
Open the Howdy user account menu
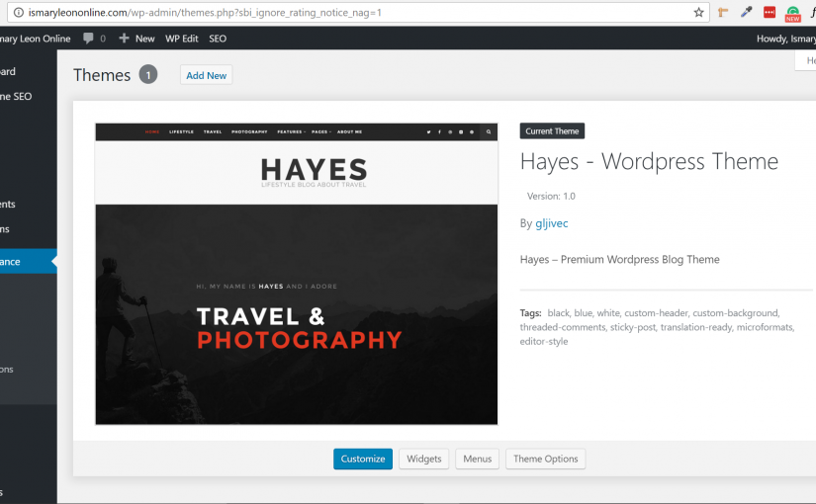(x=785, y=39)
